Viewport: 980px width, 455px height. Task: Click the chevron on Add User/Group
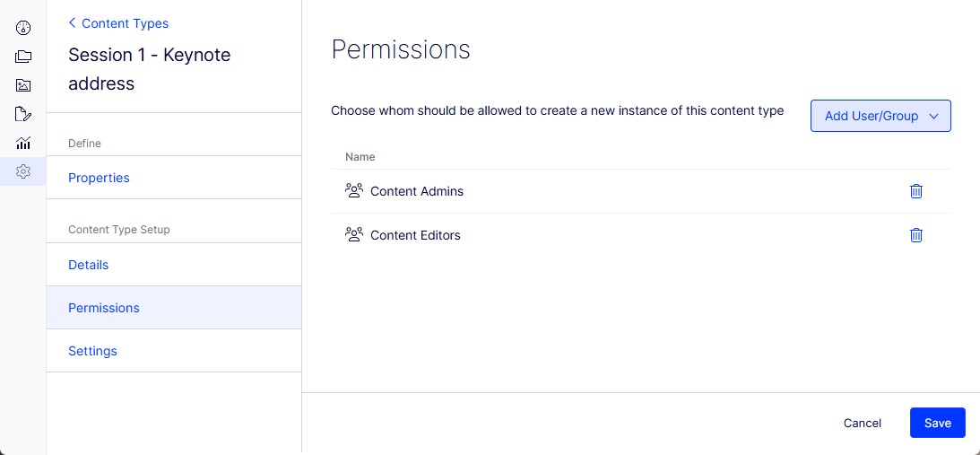934,117
